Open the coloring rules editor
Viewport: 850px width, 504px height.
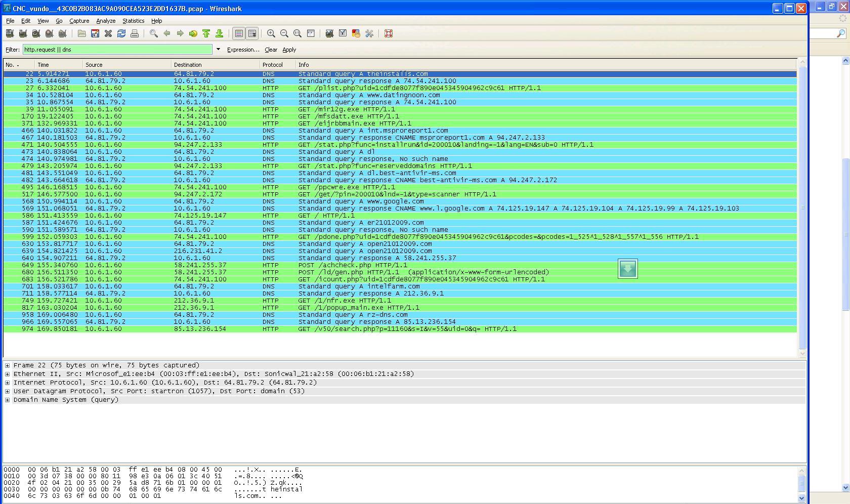coord(356,33)
